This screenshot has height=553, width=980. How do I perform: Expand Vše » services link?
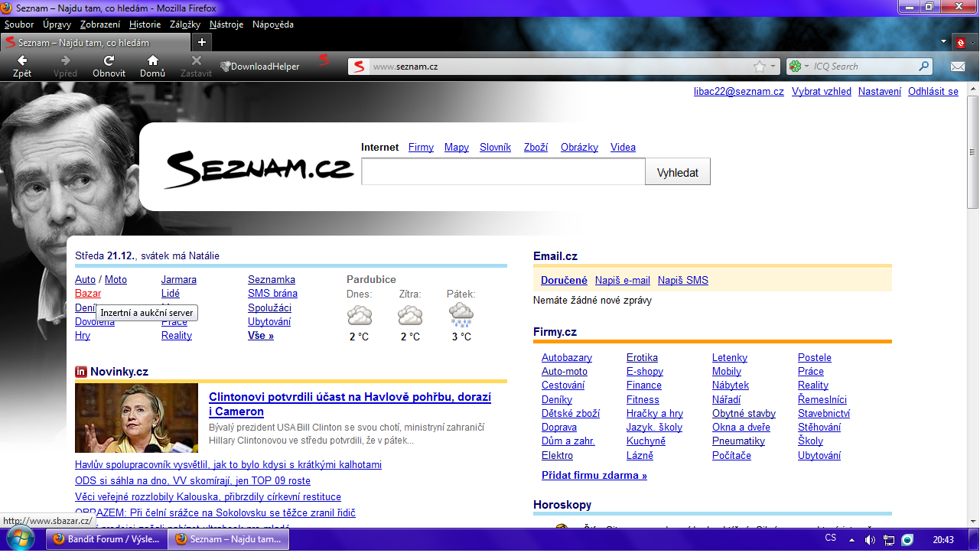point(261,335)
